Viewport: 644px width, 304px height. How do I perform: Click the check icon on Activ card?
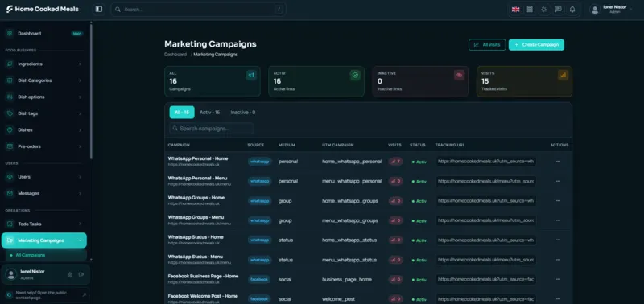(355, 75)
